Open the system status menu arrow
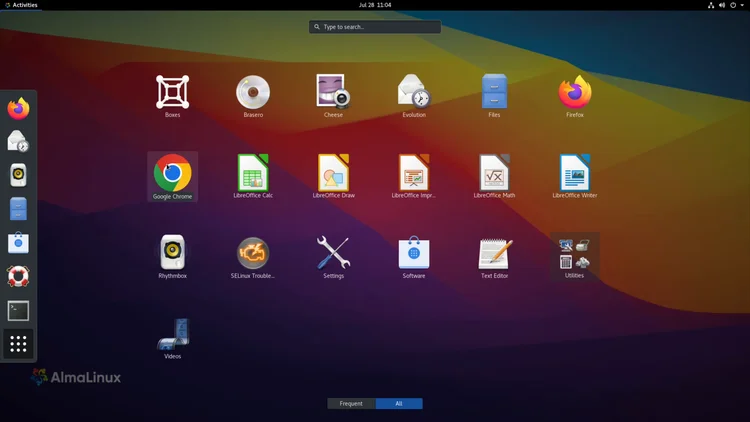The image size is (750, 422). tap(742, 5)
